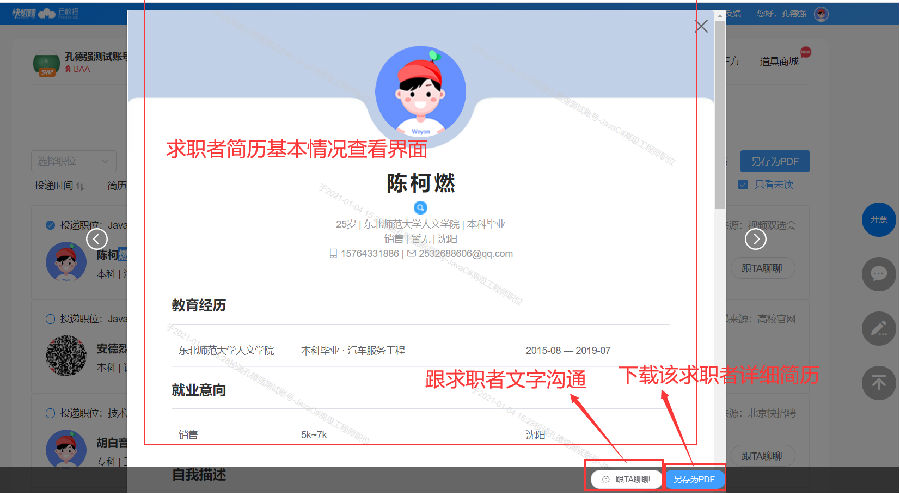Open the position selection dropdown in the background list
899x493 pixels.
click(x=74, y=162)
